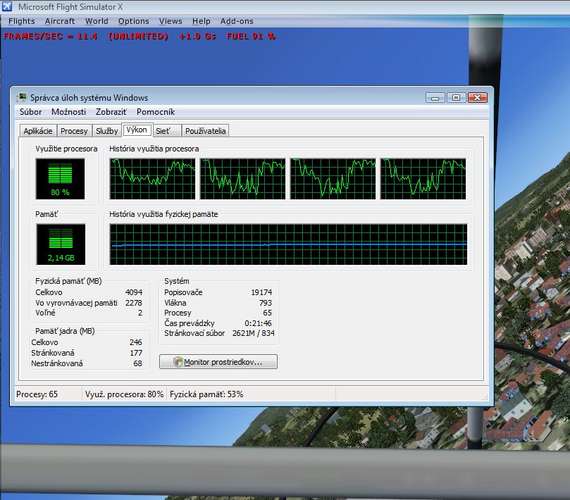This screenshot has width=570, height=500.
Task: Click the fourth CPU history graph
Action: click(423, 179)
